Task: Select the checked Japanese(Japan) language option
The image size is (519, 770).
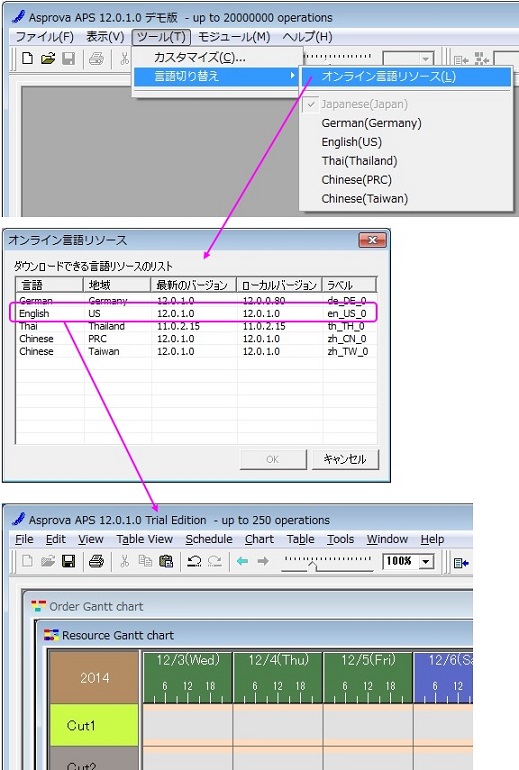Action: tap(364, 104)
